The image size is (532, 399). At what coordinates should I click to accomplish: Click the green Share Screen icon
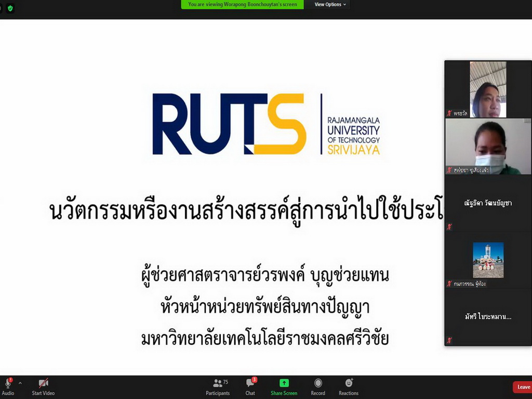[284, 383]
